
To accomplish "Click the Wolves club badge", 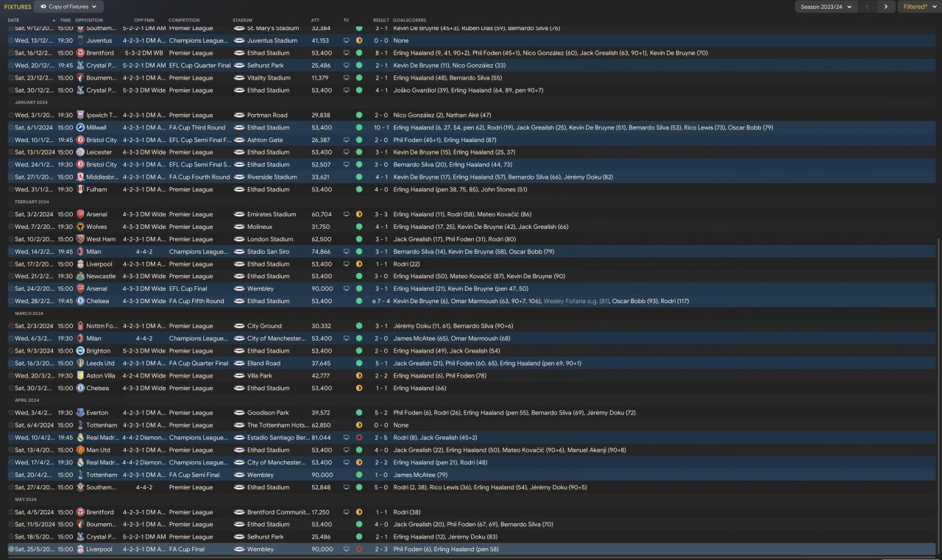I will [x=80, y=227].
